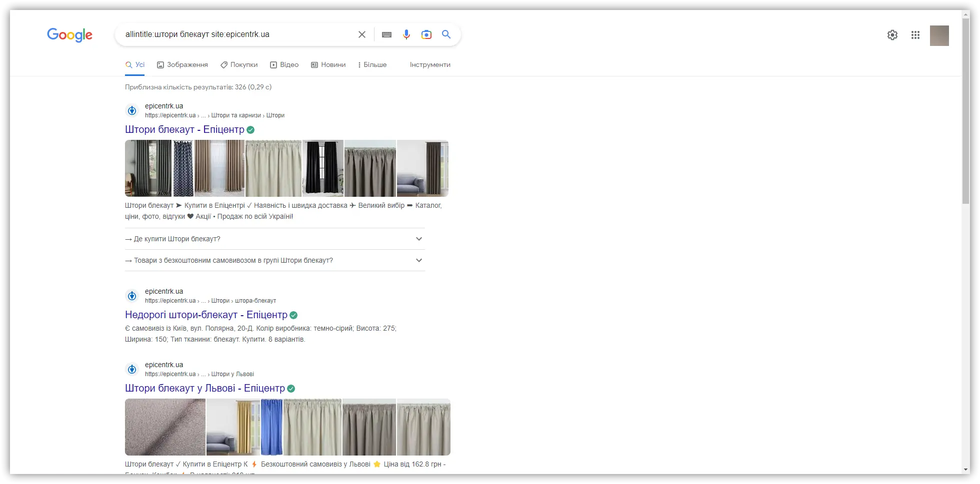Click the first result's breadcrumb URL
This screenshot has height=484, width=980.
pyautogui.click(x=214, y=115)
